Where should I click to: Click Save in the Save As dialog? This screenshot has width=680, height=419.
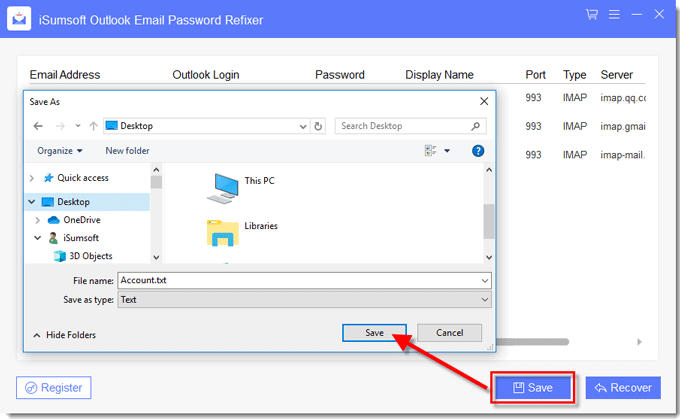tap(374, 333)
